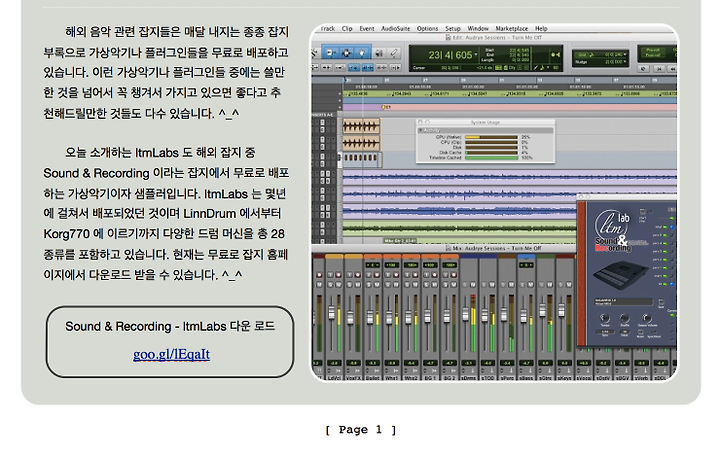The image size is (720, 454).
Task: Mute the sDrms mixer channel
Action: tap(473, 285)
